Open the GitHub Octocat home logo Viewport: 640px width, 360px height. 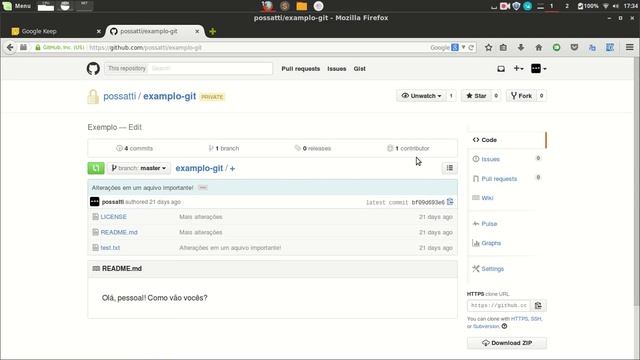[x=93, y=69]
